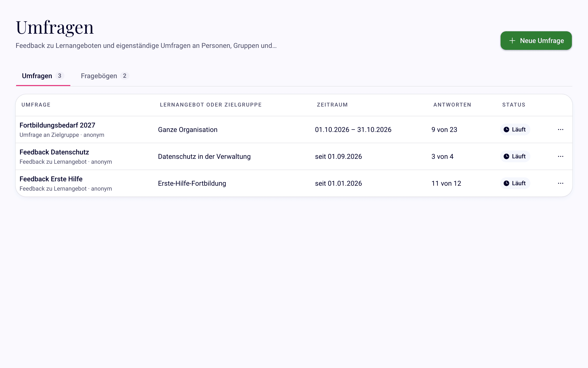Viewport: 588px width, 368px height.
Task: Open the Fortbildungsbedarf 2027 survey
Action: tap(57, 125)
